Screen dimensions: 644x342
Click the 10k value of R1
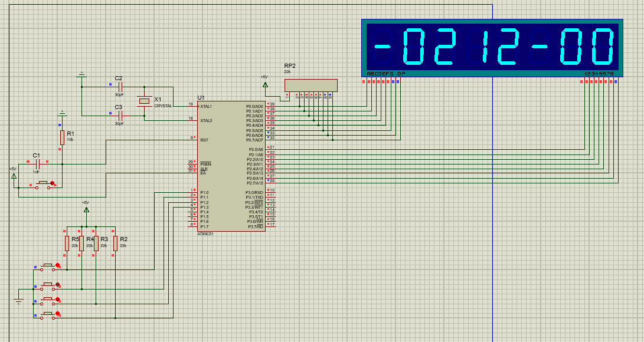point(70,139)
